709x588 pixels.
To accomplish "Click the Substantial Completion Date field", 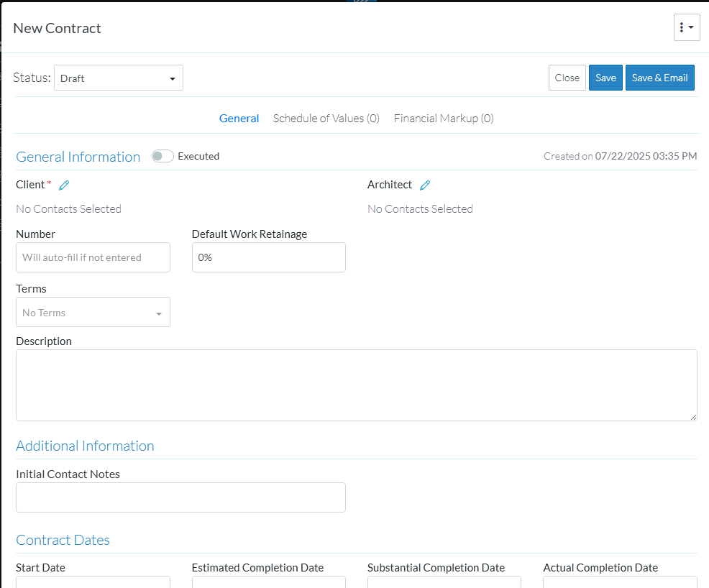I will tap(444, 582).
